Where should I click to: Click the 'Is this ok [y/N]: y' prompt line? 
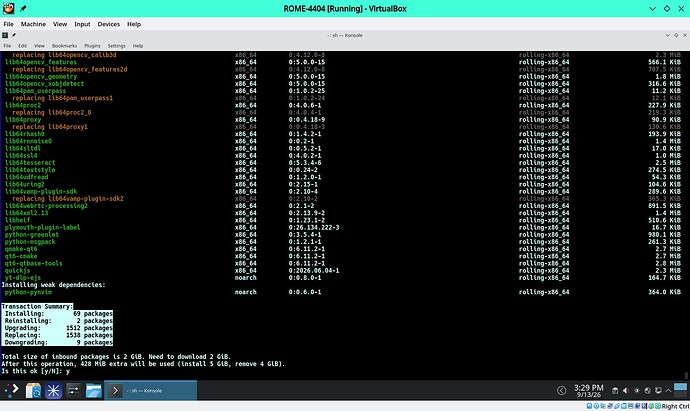[36, 371]
